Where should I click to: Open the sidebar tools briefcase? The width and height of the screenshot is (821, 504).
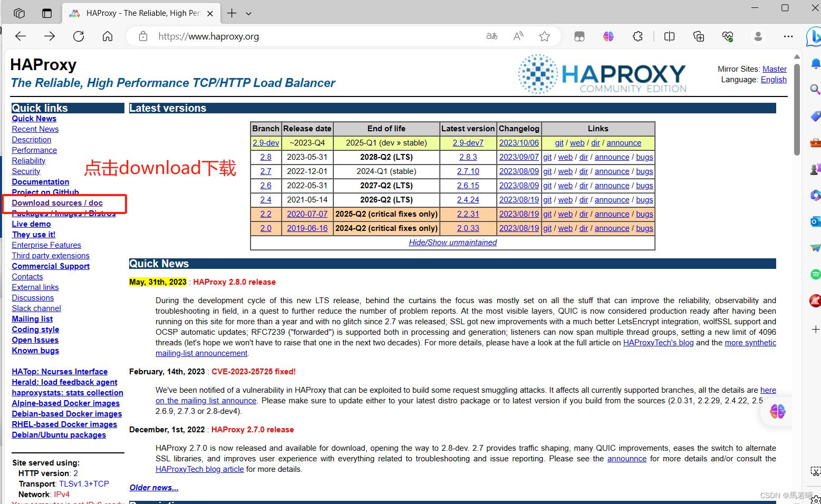tap(815, 142)
